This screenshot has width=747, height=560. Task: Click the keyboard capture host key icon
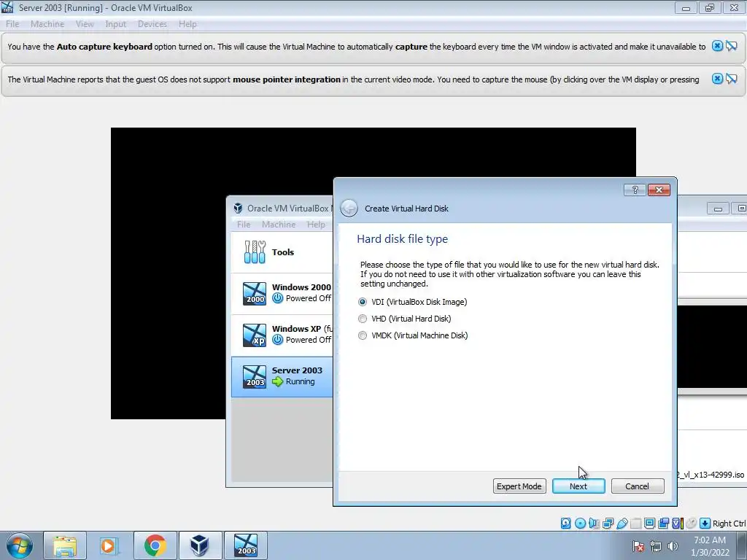coord(705,524)
